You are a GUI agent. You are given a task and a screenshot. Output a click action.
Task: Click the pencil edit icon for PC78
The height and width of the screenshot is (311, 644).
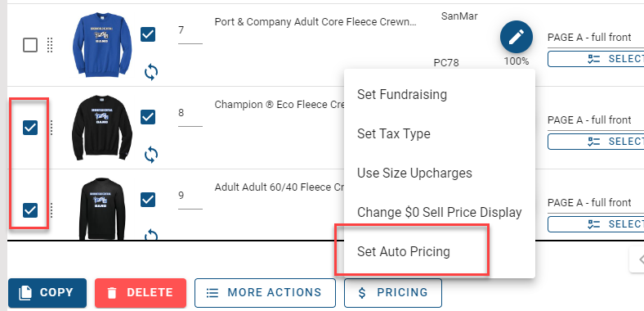(517, 37)
